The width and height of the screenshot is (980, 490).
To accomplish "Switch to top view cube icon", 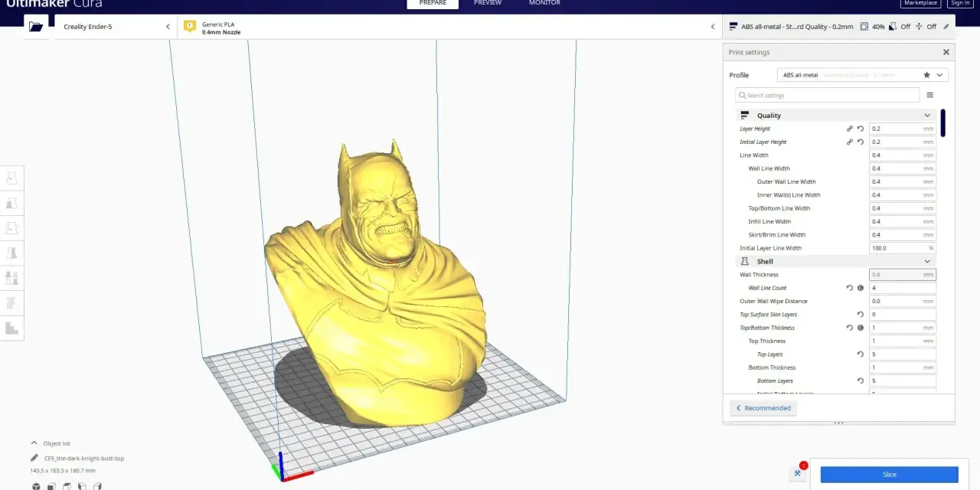I will 67,486.
